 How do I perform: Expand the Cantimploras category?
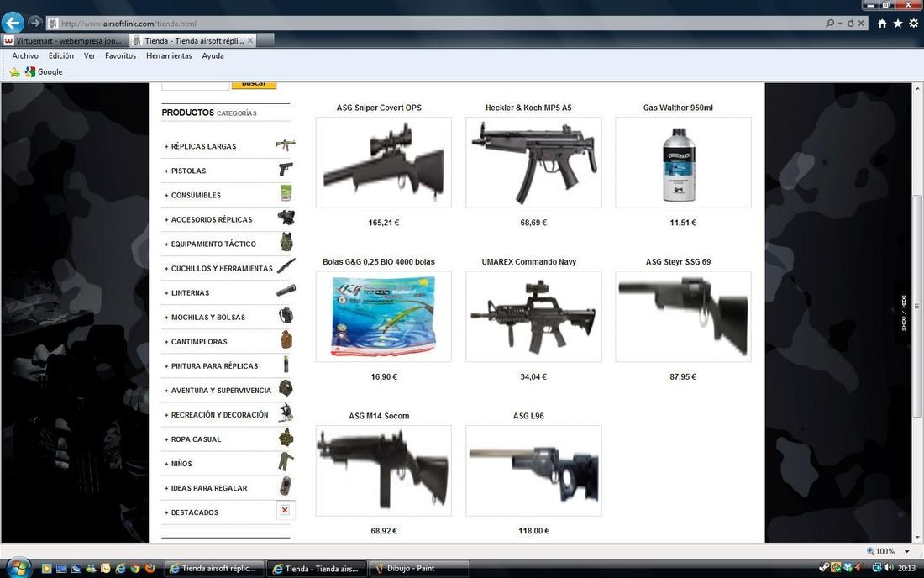click(196, 342)
